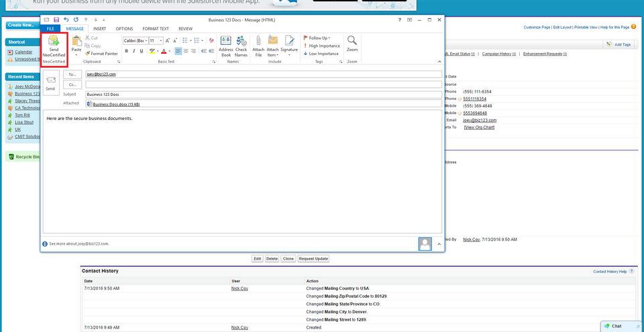Click into the Cc address field

(263, 85)
